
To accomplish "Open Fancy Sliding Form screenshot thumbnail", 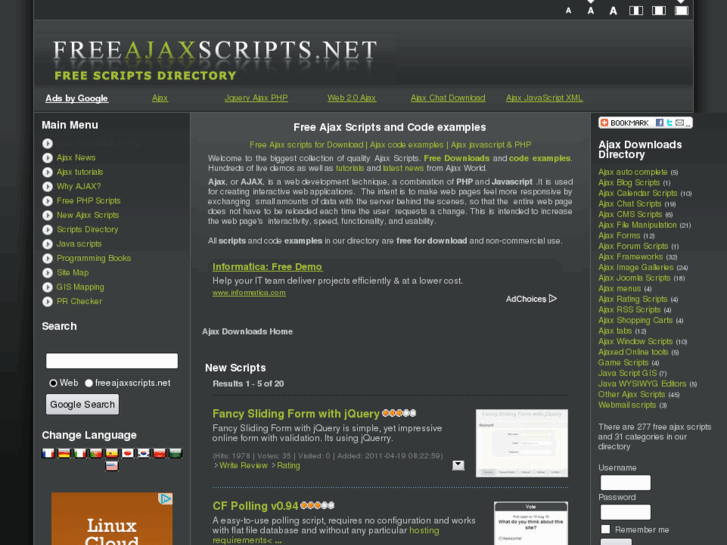I will tap(522, 443).
